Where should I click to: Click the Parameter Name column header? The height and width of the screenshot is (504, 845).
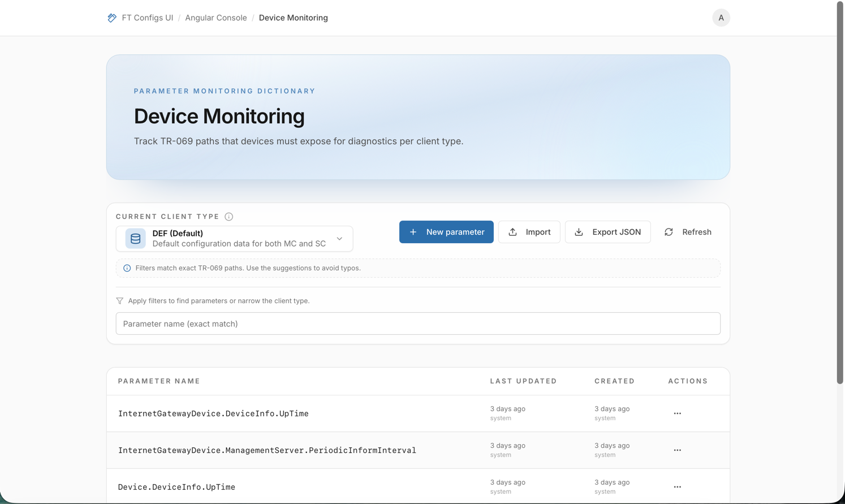(x=159, y=381)
